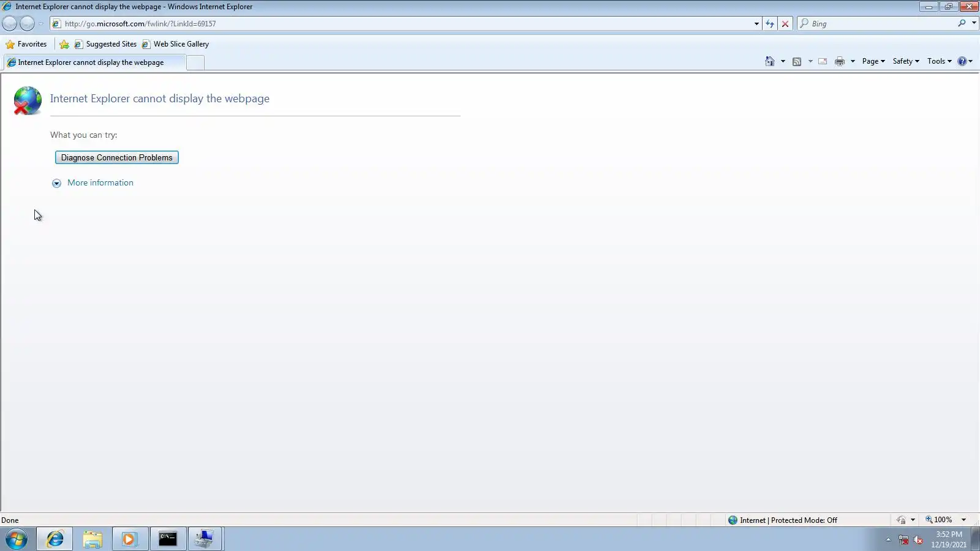Expand the status bar security dropdown arrow
The width and height of the screenshot is (980, 551).
point(913,520)
